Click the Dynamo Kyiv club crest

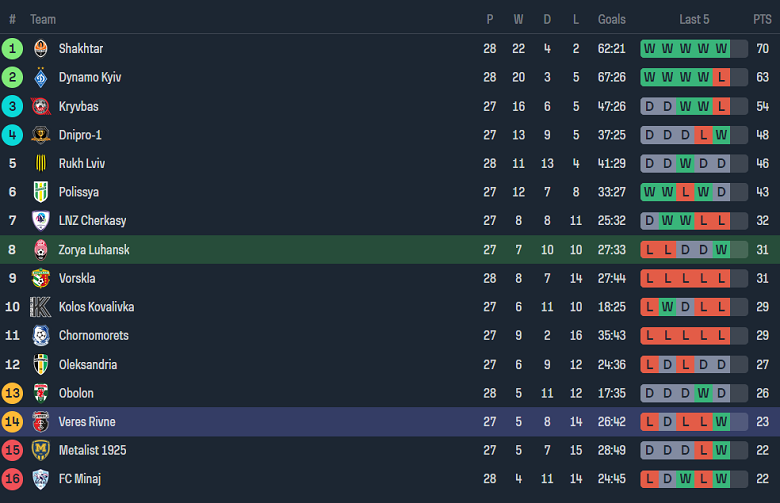[41, 77]
